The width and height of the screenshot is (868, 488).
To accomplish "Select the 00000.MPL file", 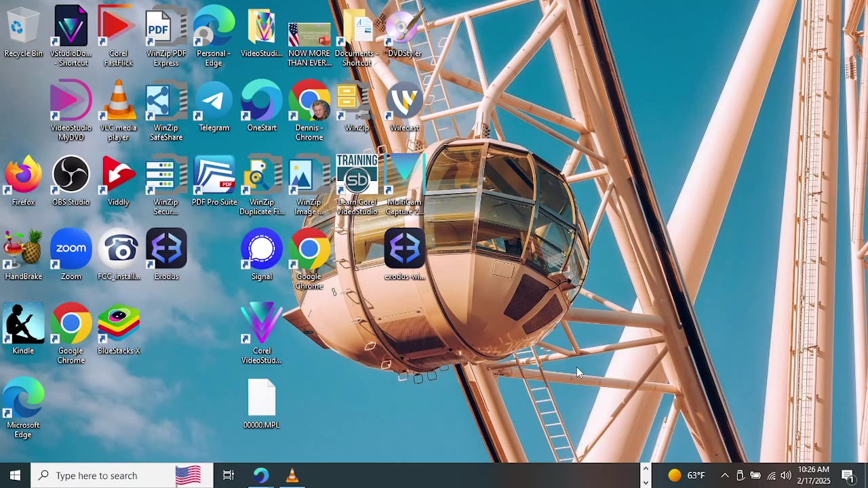I will [x=262, y=405].
